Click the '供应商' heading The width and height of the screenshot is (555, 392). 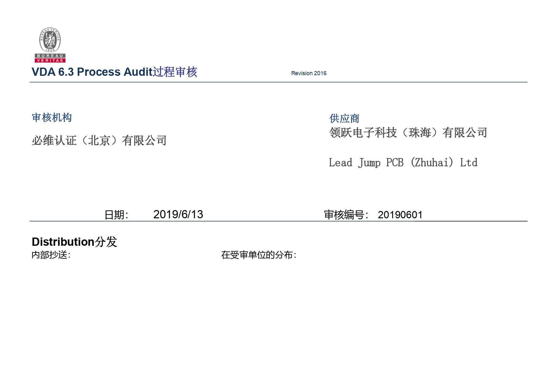coord(344,119)
